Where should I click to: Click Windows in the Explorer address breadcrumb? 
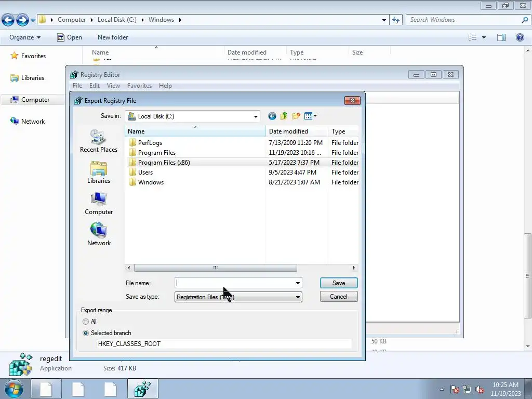[x=161, y=20]
